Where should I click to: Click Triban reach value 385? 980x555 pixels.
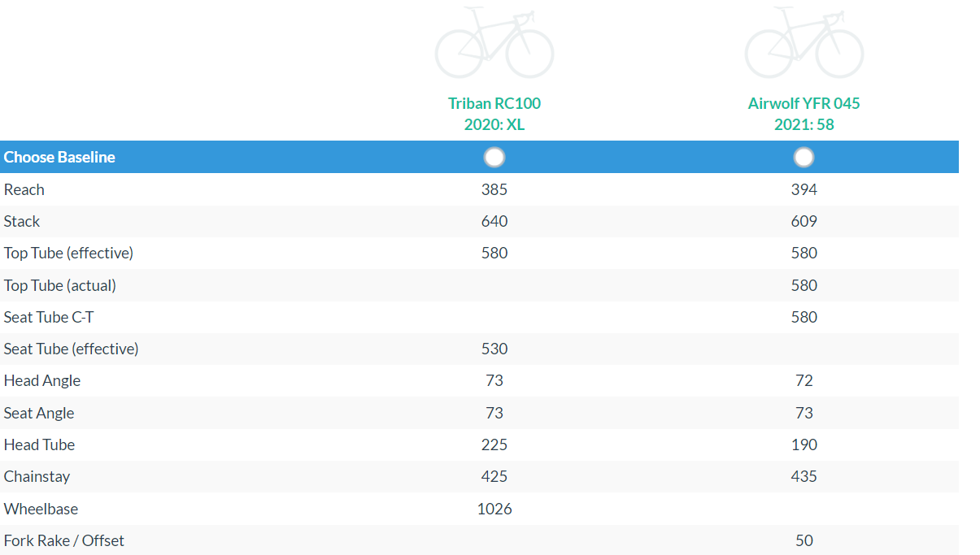point(494,189)
